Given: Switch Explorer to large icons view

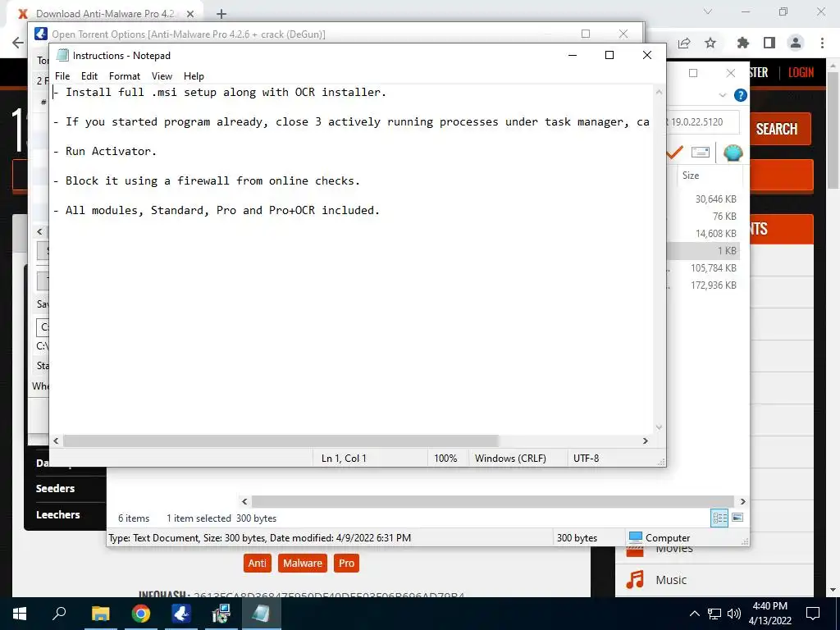Looking at the screenshot, I should click(737, 518).
